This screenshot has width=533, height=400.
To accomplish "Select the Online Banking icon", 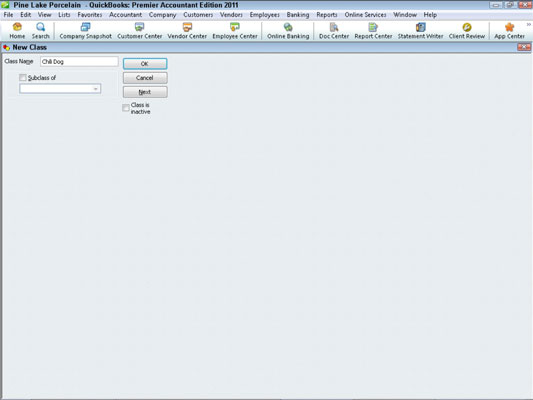I will pos(288,27).
